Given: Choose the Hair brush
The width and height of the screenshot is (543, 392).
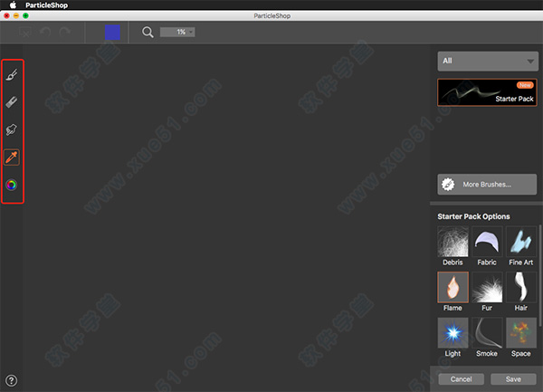Looking at the screenshot, I should (x=521, y=292).
